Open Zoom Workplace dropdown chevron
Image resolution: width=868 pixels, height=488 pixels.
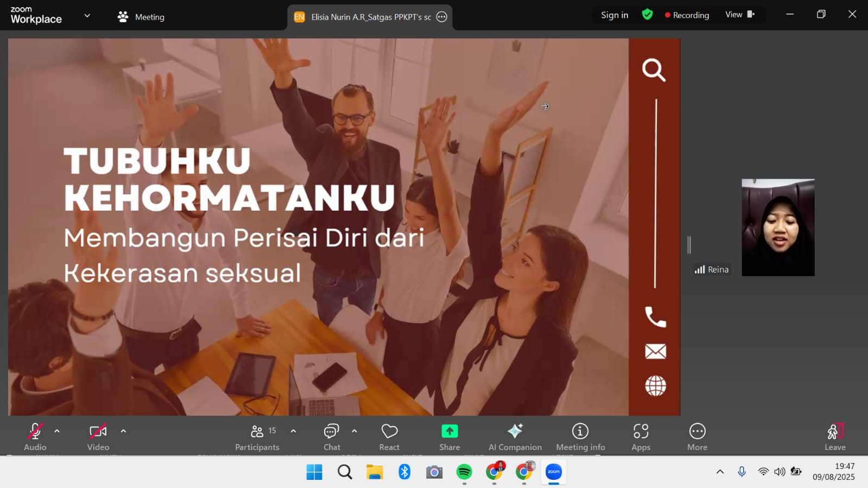tap(87, 16)
